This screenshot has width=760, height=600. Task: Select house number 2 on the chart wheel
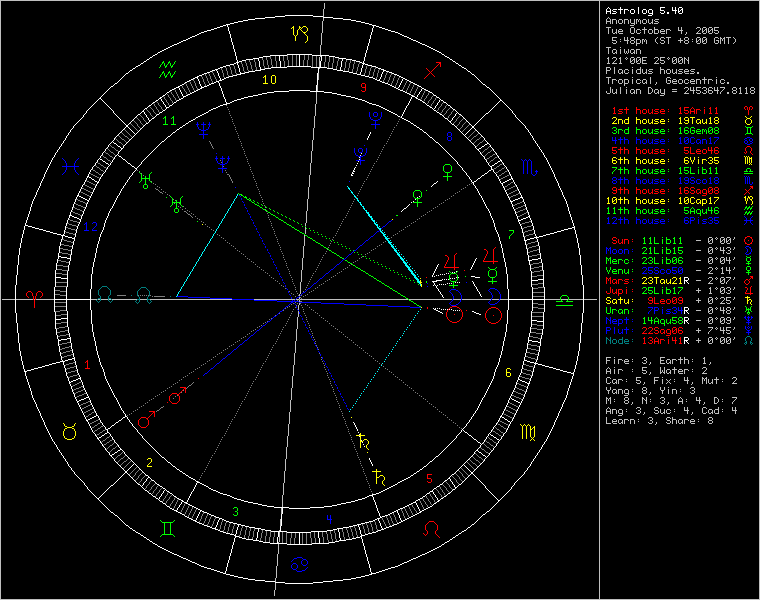click(149, 463)
